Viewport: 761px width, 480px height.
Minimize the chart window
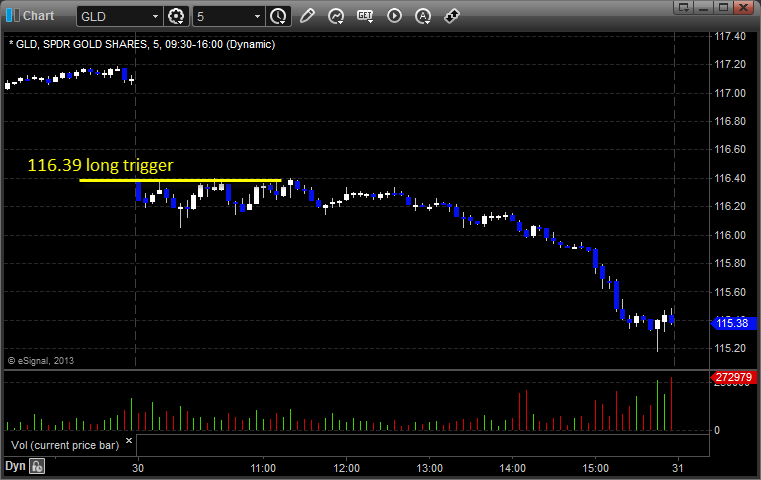point(704,7)
